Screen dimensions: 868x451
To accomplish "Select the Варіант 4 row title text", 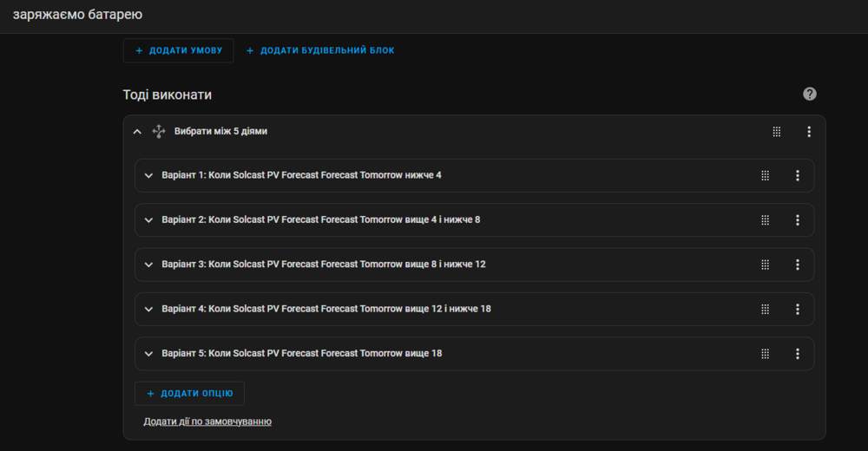I will tap(326, 309).
